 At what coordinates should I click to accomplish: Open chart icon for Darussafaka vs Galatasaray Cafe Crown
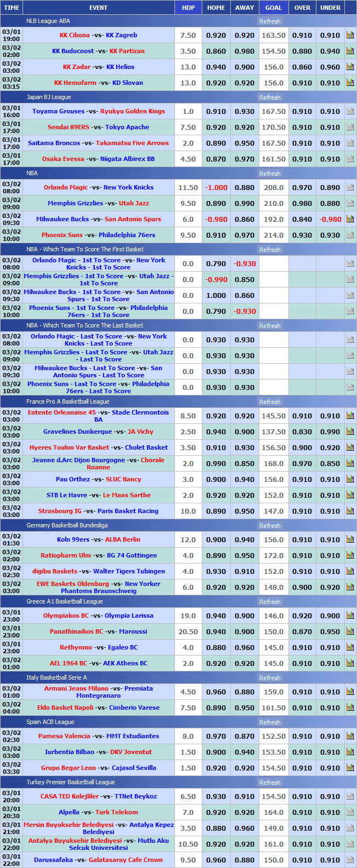(x=350, y=860)
